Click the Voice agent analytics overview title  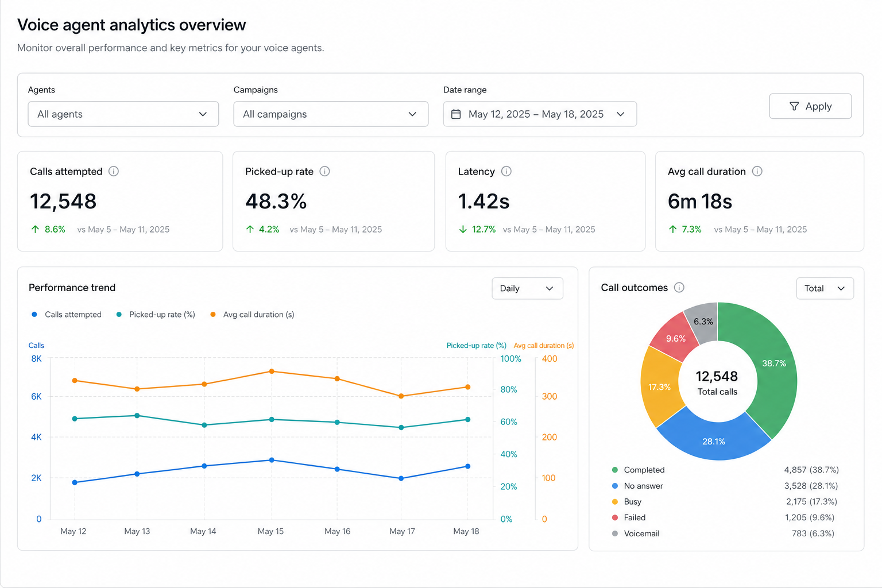coord(131,25)
